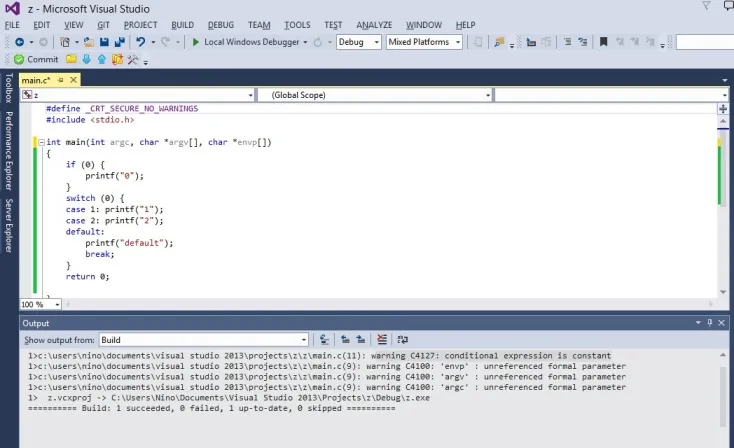This screenshot has height=448, width=734.
Task: Click the warning C4127 output line
Action: click(320, 356)
